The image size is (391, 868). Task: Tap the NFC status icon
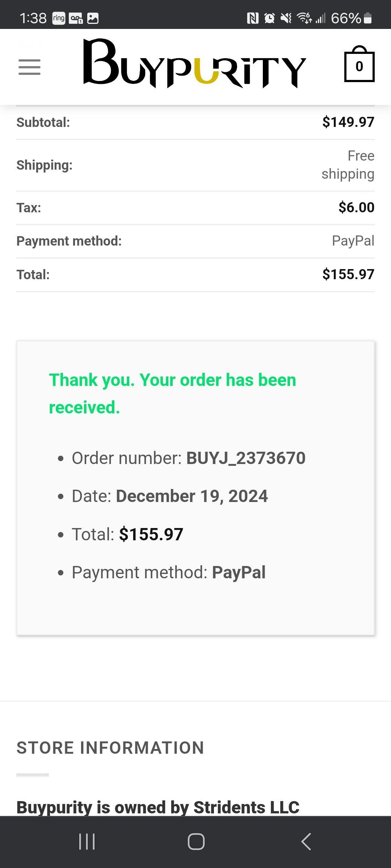[253, 18]
